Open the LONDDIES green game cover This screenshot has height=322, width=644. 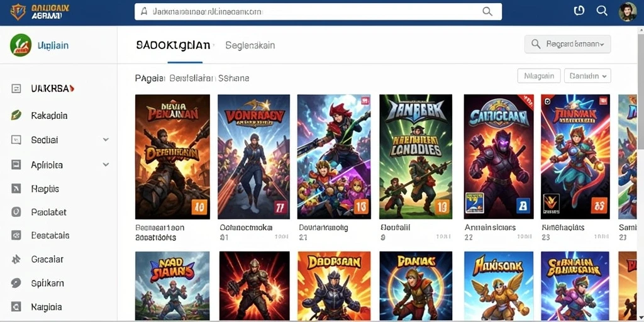click(x=416, y=157)
